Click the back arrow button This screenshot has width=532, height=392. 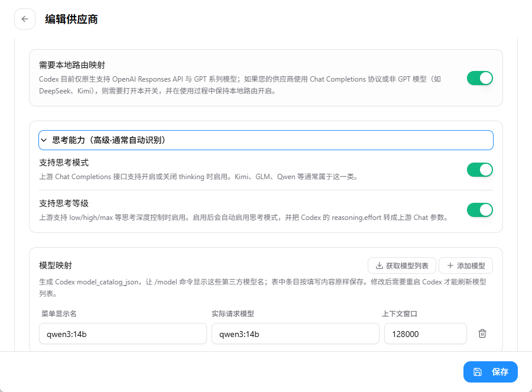(25, 19)
